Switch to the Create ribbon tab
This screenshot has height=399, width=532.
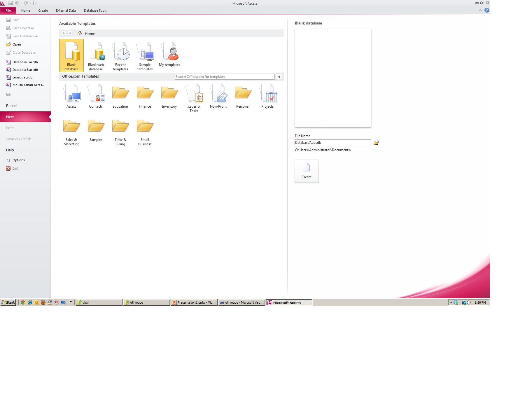pos(43,10)
